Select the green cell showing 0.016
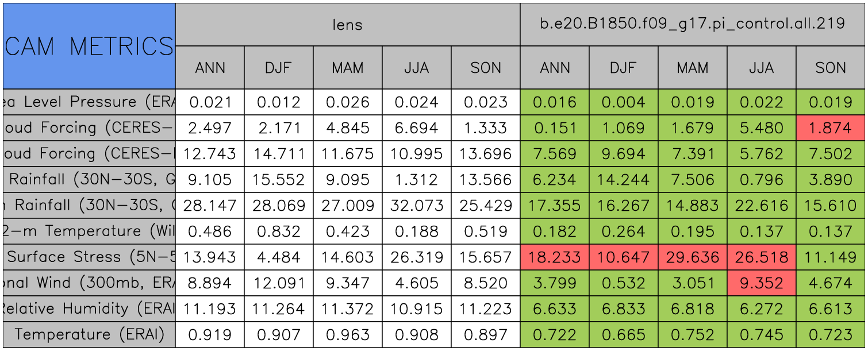 click(x=555, y=102)
